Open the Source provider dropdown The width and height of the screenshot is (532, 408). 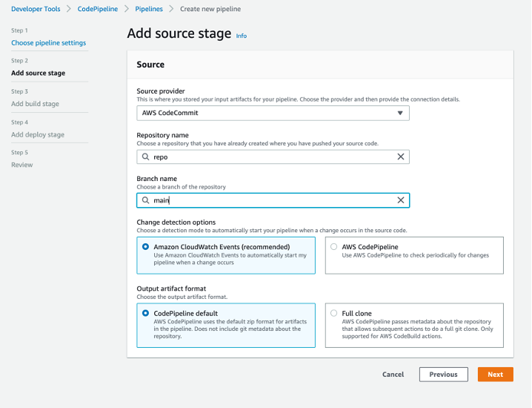coord(273,113)
